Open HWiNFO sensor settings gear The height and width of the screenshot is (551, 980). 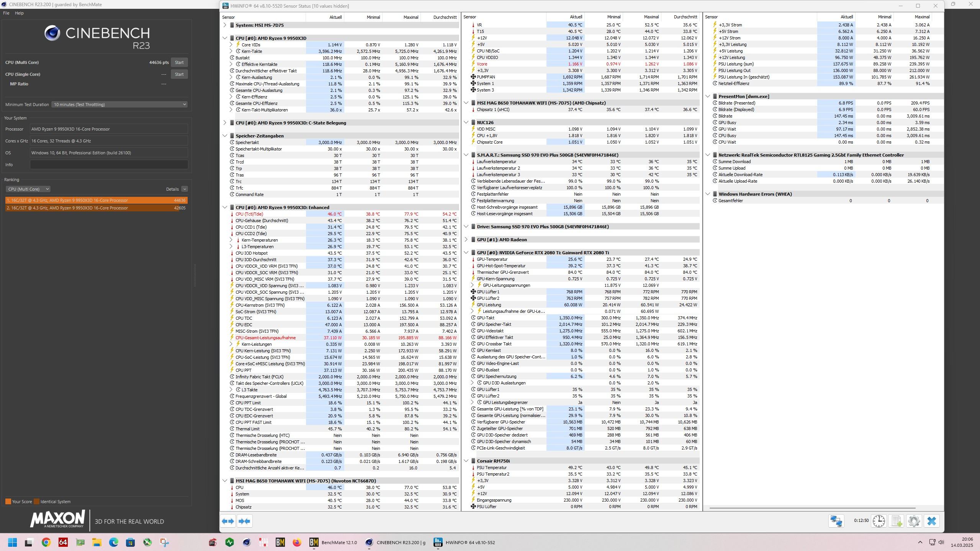pos(914,521)
